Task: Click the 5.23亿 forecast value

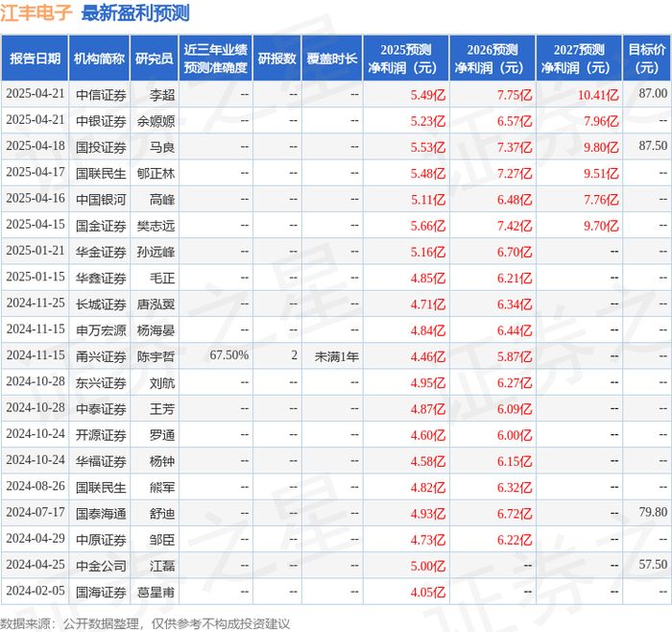Action: click(x=428, y=121)
